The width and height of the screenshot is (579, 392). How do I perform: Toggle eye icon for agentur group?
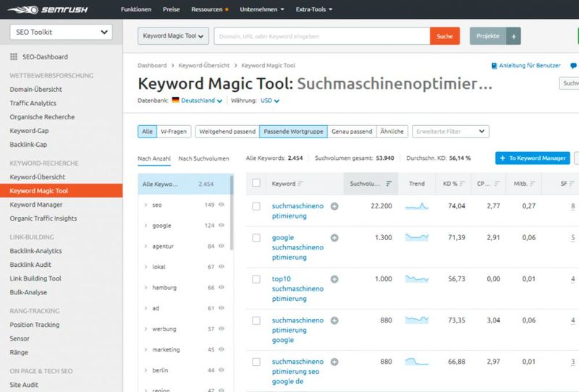[221, 246]
